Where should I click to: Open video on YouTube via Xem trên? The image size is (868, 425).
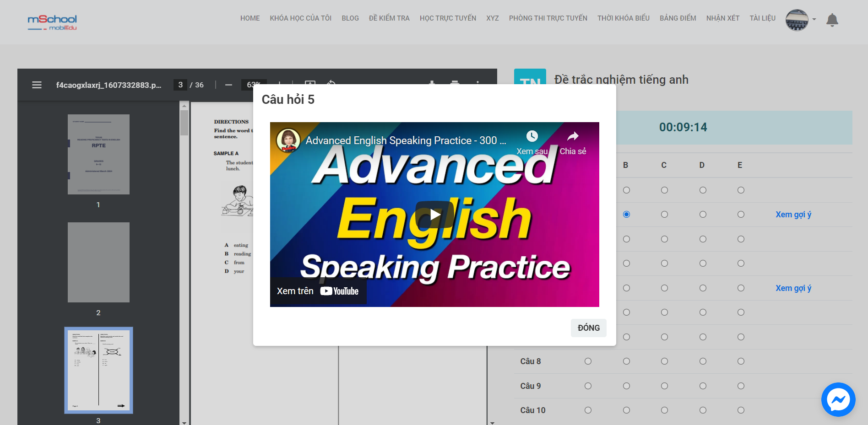(x=318, y=291)
